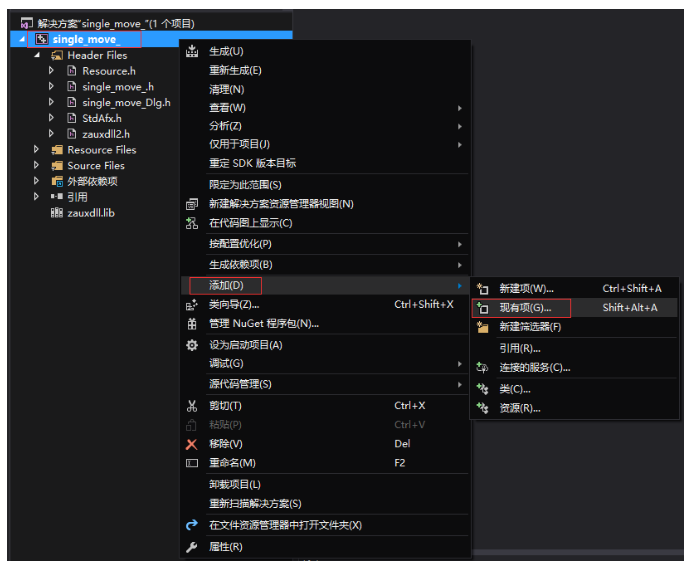Viewport: 694px width, 571px height.
Task: Open the 仅用于项目(J) submenu
Action: pyautogui.click(x=325, y=144)
